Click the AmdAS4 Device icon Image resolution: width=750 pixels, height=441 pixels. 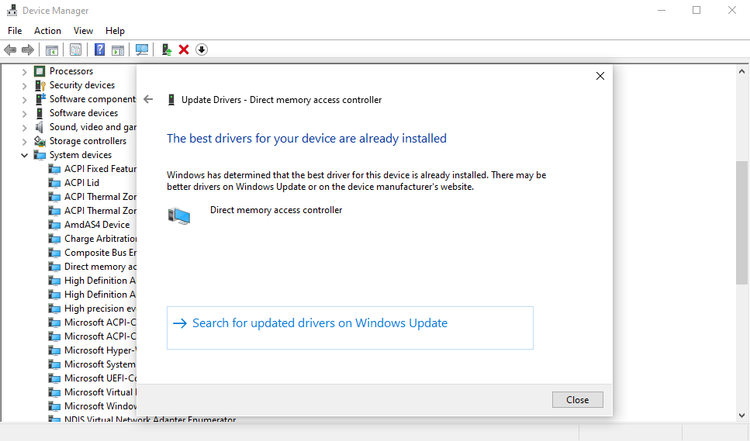[x=55, y=225]
